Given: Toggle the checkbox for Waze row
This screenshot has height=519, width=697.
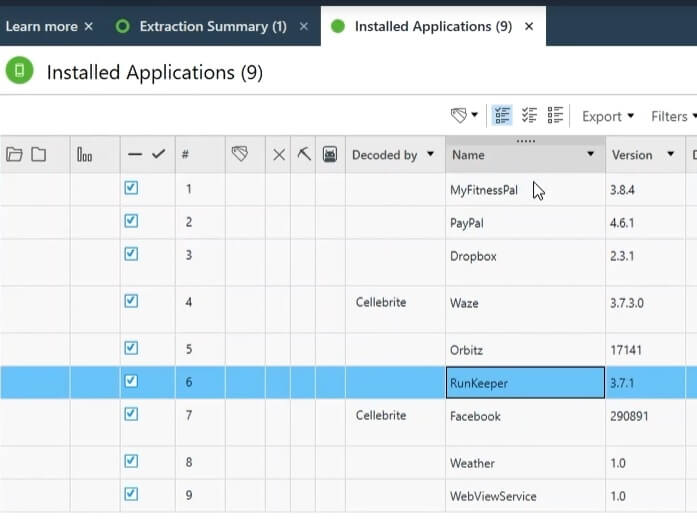Looking at the screenshot, I should pos(131,301).
